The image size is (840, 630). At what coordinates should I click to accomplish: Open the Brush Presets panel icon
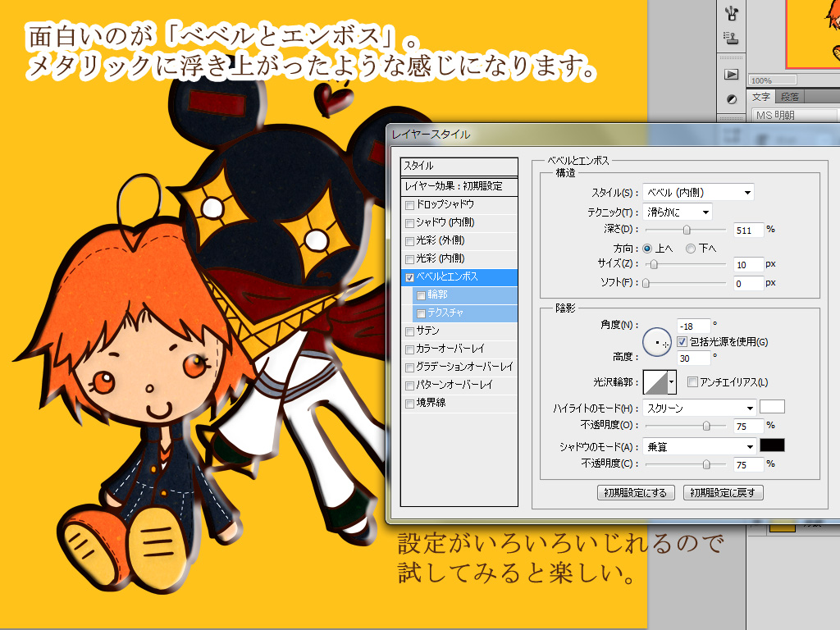(732, 12)
